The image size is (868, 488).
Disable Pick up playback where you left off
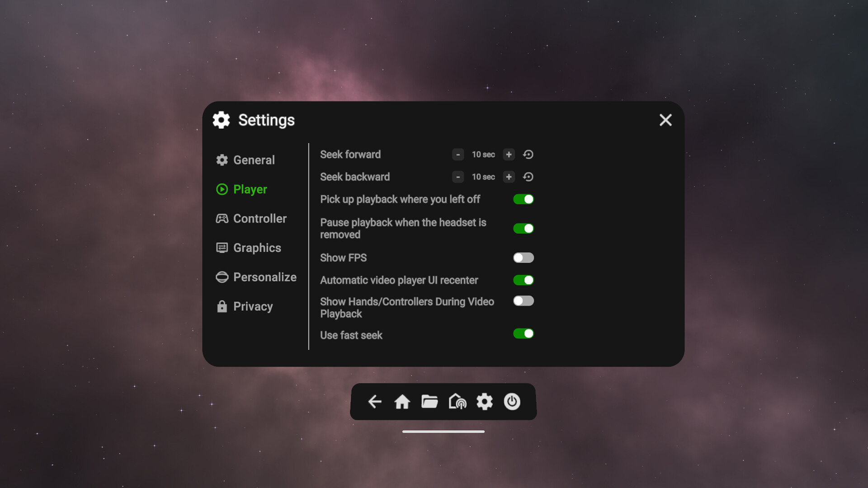coord(523,199)
